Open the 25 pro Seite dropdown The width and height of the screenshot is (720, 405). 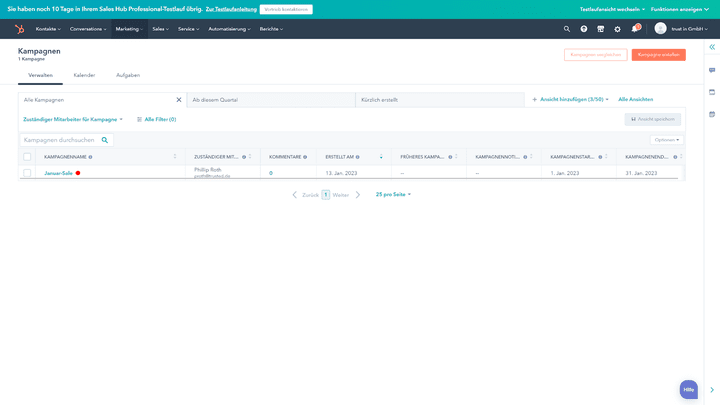point(393,194)
